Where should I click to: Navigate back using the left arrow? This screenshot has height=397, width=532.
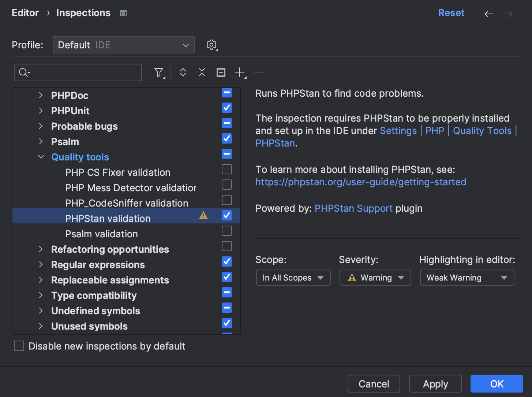(x=488, y=14)
